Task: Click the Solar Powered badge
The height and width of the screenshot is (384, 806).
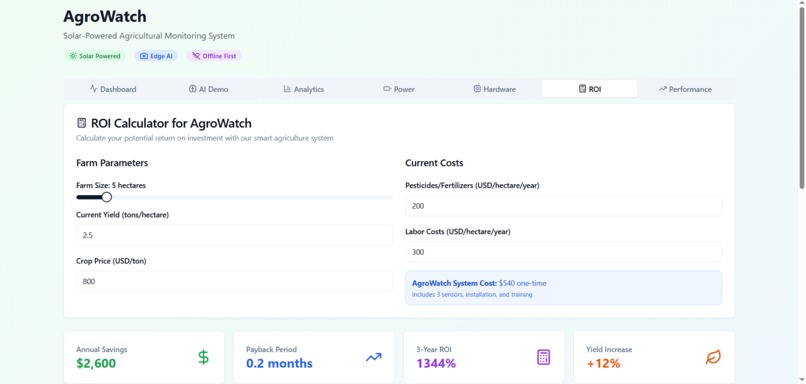Action: click(95, 56)
